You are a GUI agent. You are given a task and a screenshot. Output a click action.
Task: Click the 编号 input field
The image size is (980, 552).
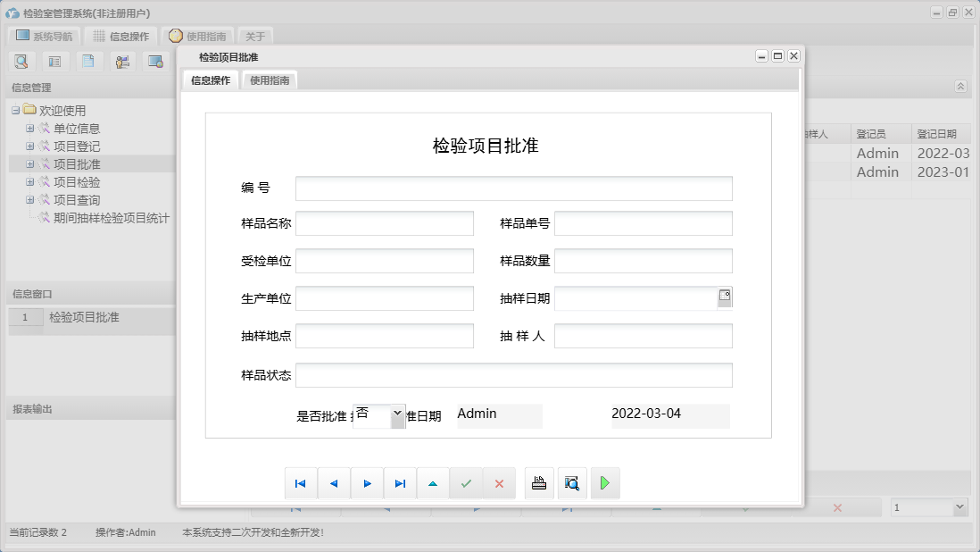[x=516, y=188]
